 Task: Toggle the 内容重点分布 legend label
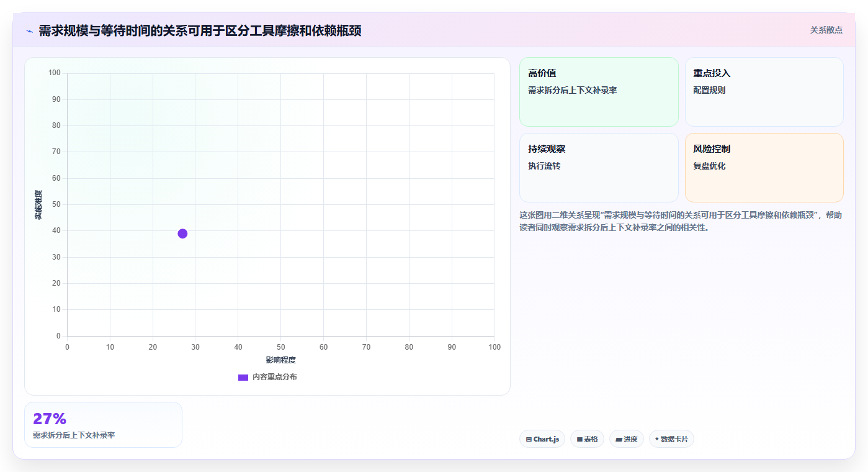pos(274,378)
